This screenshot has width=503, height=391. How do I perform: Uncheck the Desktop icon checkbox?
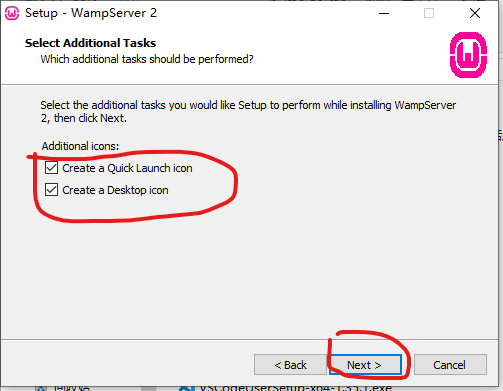tap(51, 190)
